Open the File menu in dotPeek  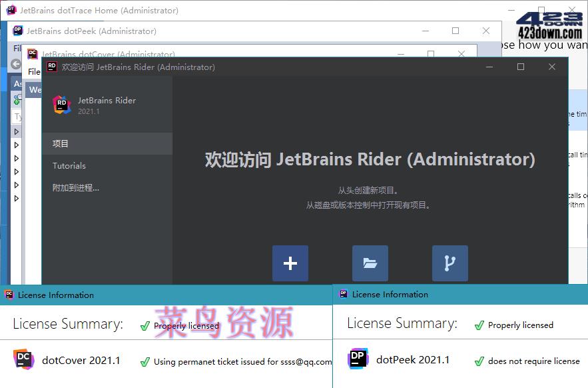[17, 48]
